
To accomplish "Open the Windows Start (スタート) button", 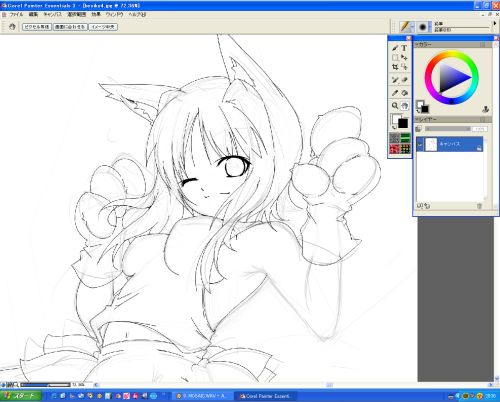I will click(x=21, y=396).
